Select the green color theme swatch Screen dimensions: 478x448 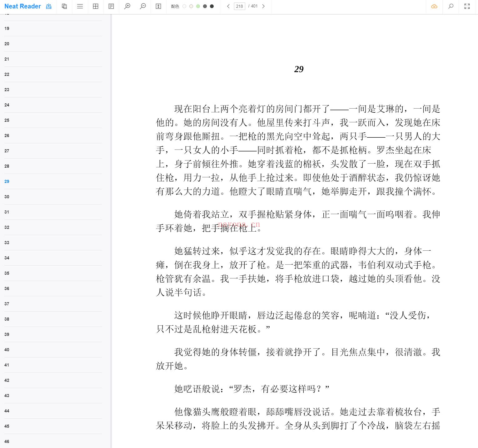(198, 6)
